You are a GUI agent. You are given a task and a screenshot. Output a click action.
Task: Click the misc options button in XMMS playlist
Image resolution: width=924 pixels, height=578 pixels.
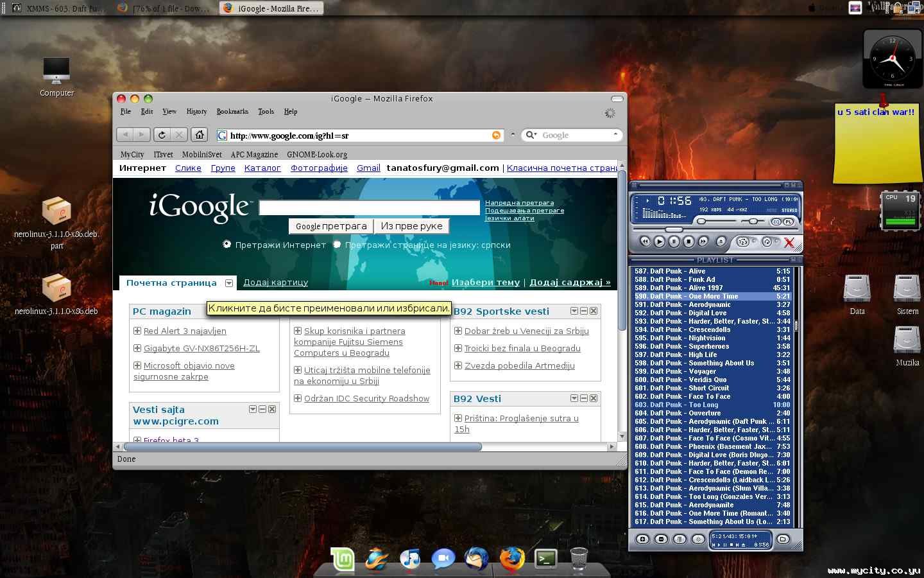click(698, 539)
